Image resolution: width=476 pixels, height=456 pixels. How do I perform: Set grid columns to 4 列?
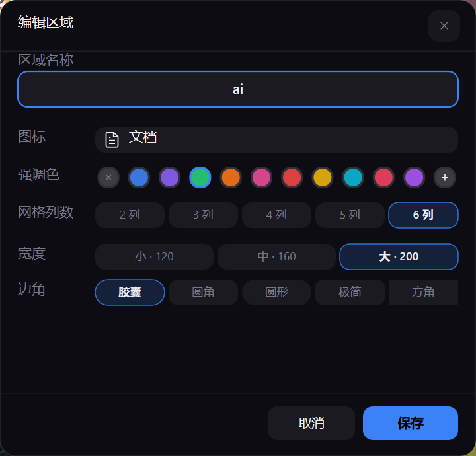(276, 215)
